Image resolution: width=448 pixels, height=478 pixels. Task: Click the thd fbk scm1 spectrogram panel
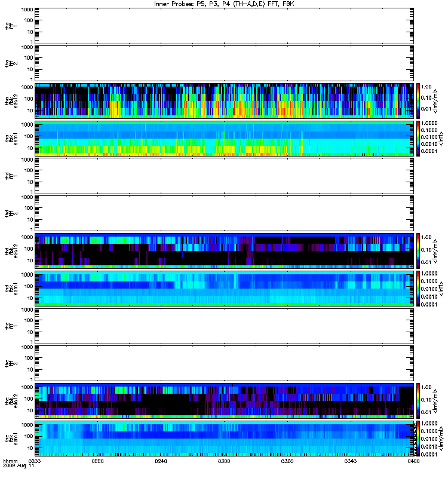pyautogui.click(x=225, y=289)
